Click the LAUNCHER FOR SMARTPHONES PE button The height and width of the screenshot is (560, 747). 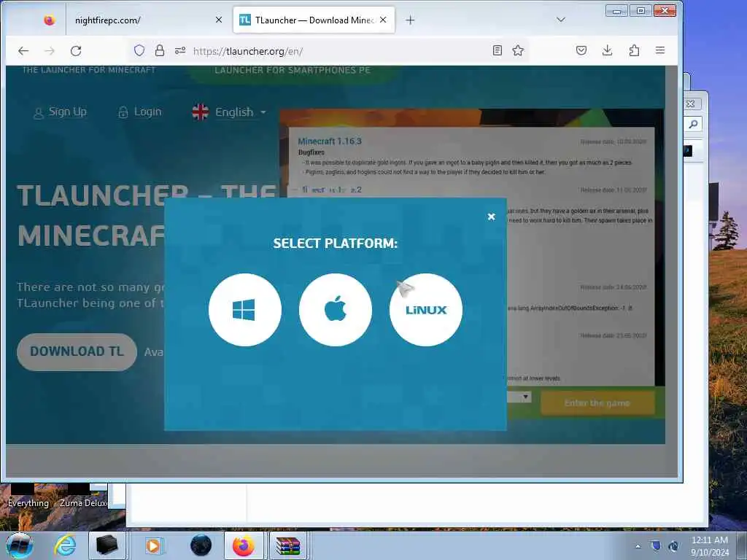pyautogui.click(x=292, y=71)
